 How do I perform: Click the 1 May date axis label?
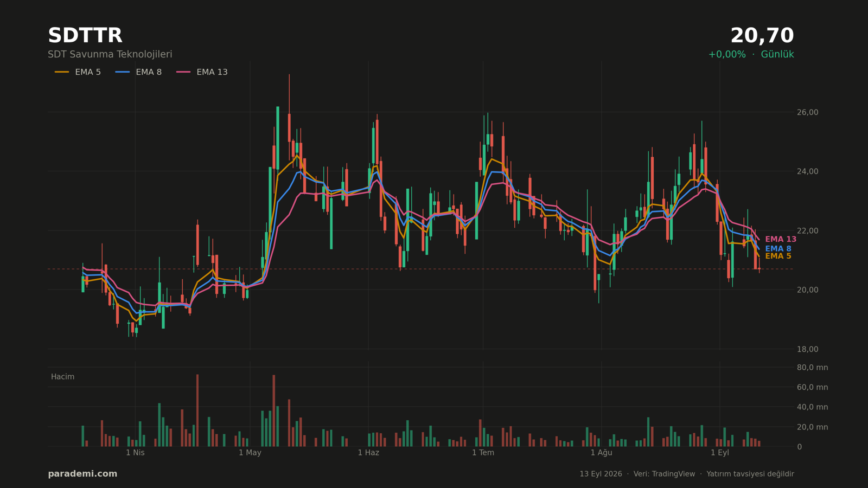pyautogui.click(x=250, y=453)
